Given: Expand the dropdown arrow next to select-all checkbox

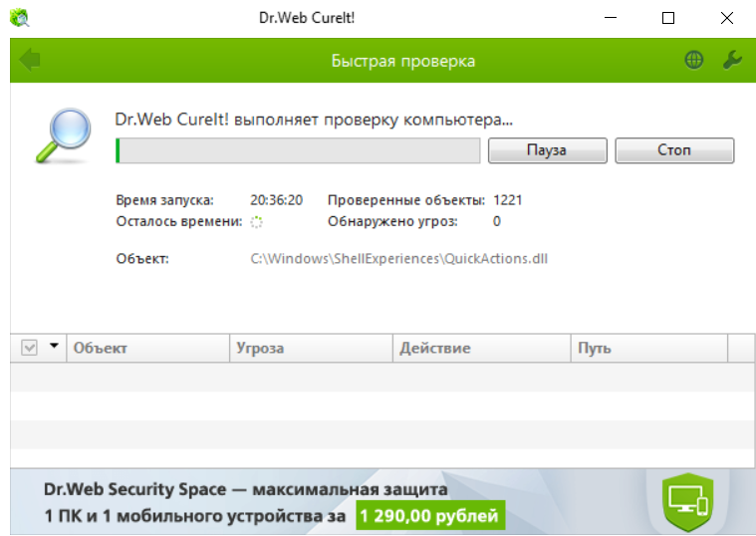Looking at the screenshot, I should (54, 346).
